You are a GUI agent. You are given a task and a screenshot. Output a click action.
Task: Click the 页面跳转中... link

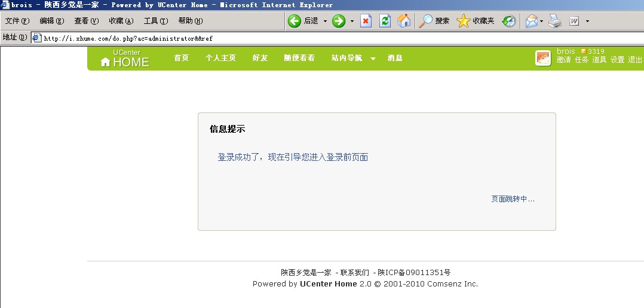[x=513, y=199]
